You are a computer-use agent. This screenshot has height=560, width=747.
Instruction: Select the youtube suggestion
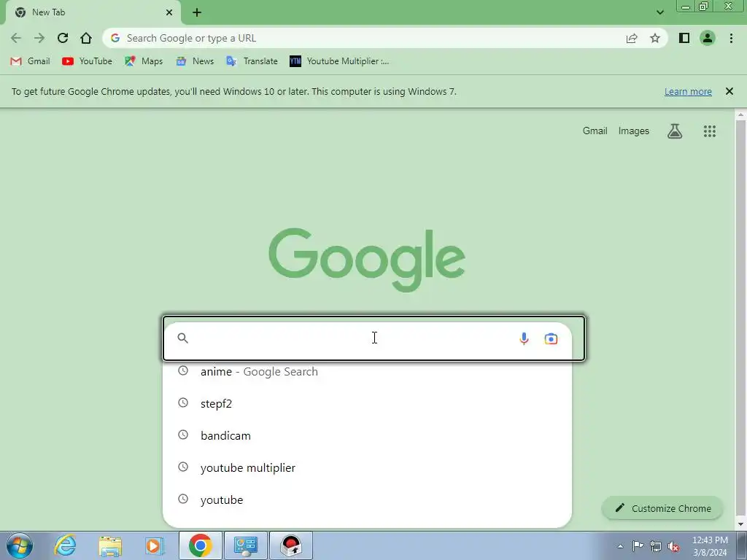(x=367, y=499)
